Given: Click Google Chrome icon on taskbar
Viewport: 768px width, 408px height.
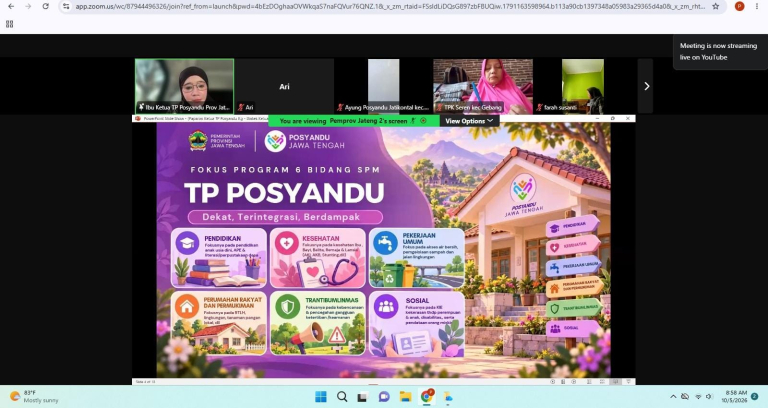Looking at the screenshot, I should (427, 396).
